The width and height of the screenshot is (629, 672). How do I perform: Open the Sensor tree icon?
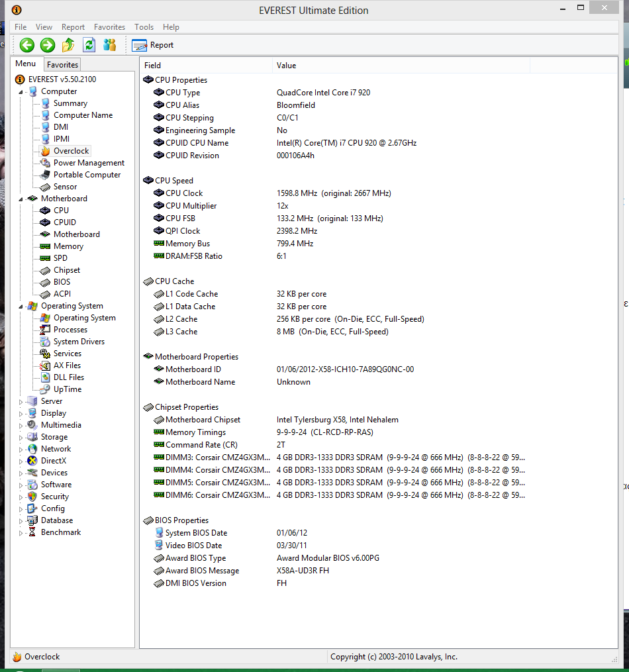(46, 187)
